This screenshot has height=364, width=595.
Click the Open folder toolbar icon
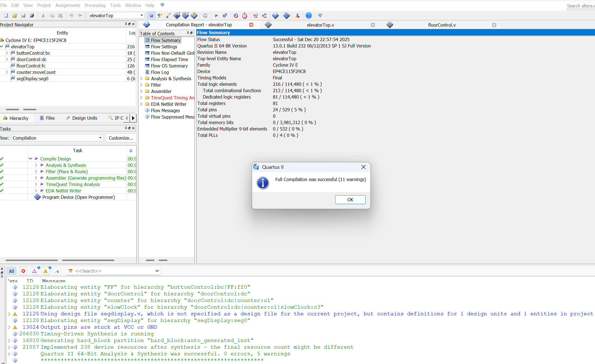pyautogui.click(x=15, y=16)
